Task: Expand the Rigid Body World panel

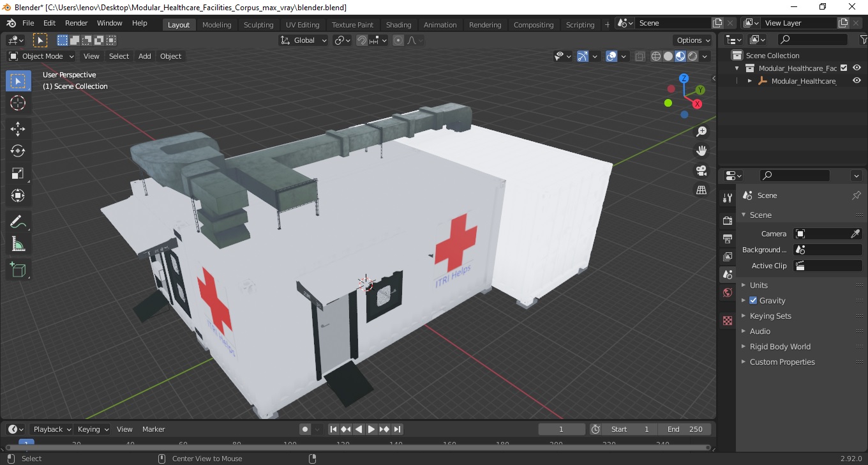Action: pos(779,346)
